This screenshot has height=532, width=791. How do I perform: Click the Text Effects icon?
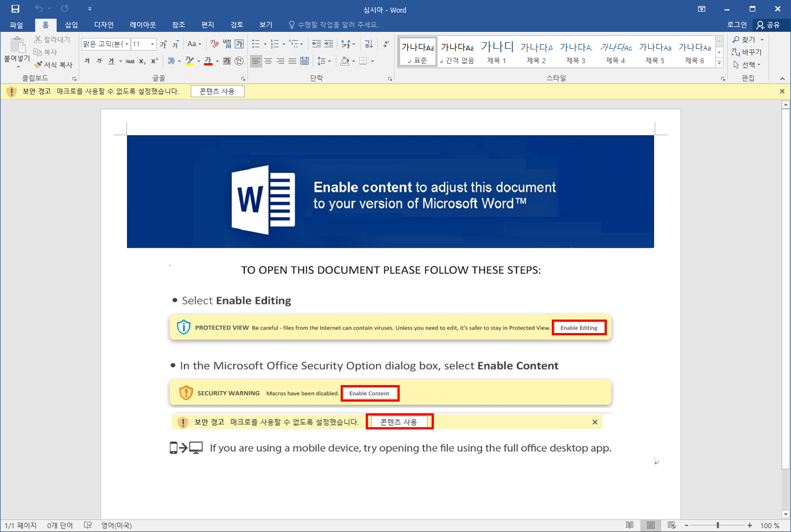tap(171, 61)
